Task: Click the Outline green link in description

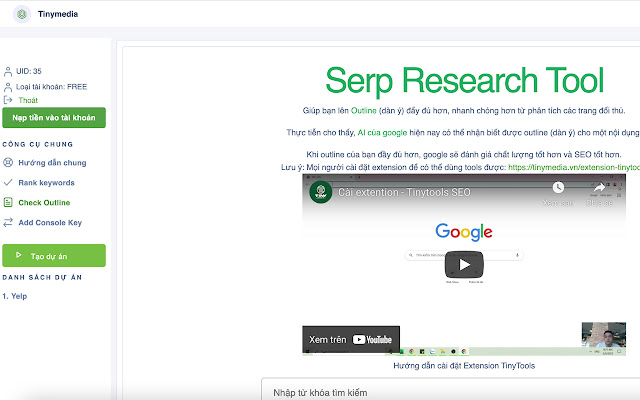Action: click(363, 111)
